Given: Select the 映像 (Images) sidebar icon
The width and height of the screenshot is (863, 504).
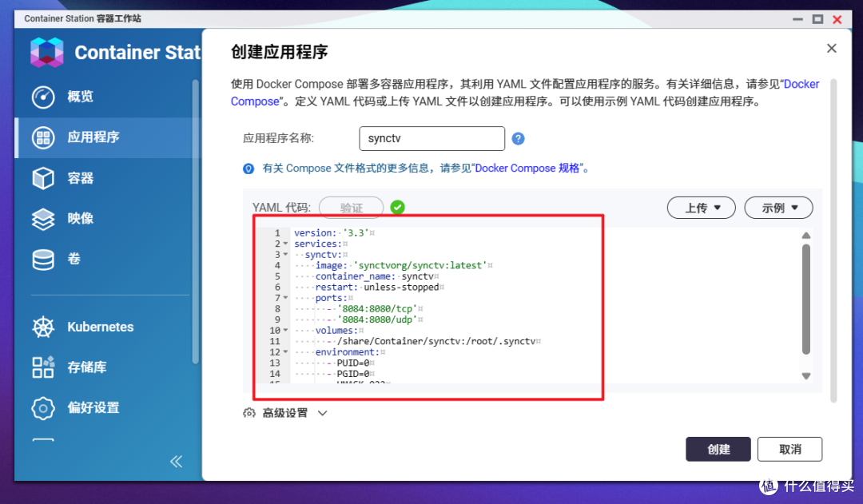Looking at the screenshot, I should 43,218.
